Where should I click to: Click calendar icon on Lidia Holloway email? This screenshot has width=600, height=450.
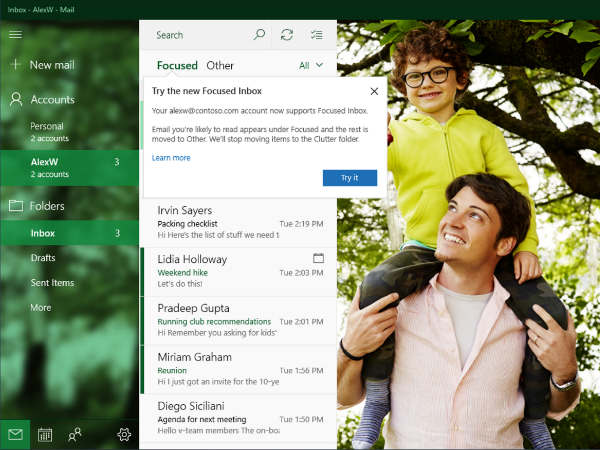(318, 258)
